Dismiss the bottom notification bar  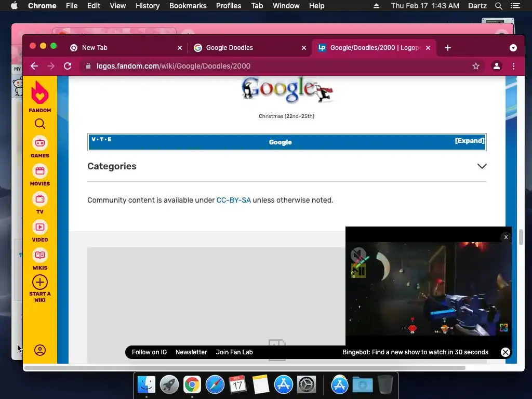click(505, 352)
